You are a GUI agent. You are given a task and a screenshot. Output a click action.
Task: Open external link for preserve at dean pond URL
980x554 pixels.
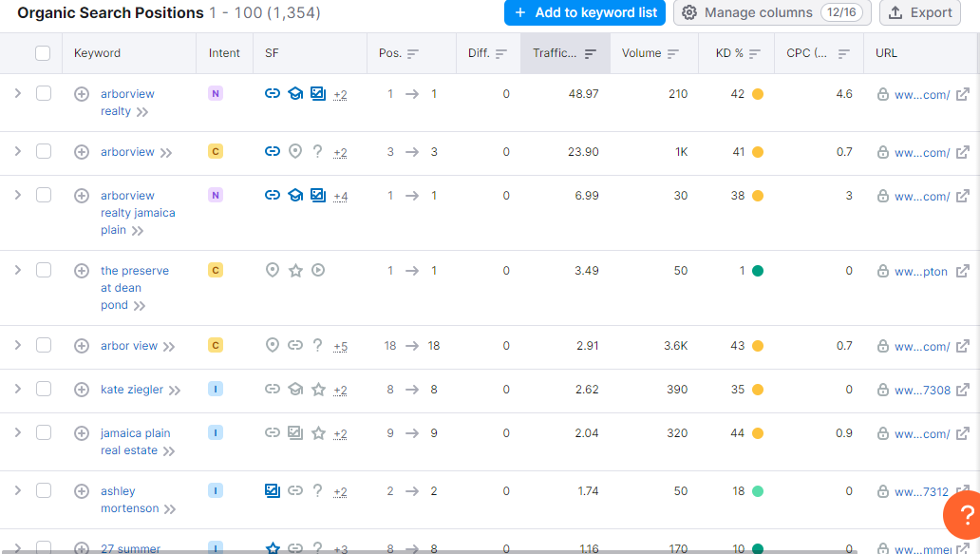click(x=963, y=271)
